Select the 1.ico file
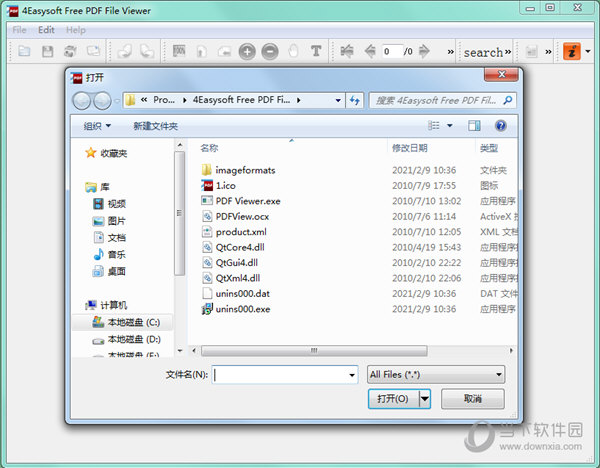This screenshot has height=468, width=600. [225, 186]
